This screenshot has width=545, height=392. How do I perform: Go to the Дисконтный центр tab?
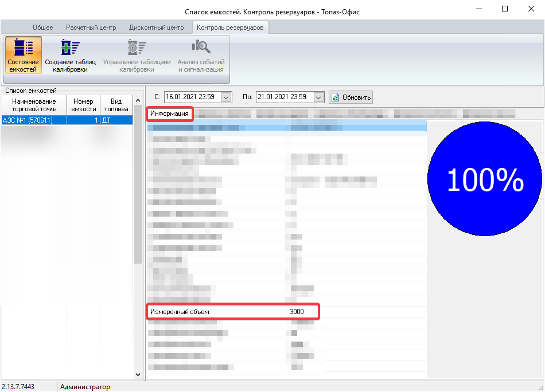[x=156, y=28]
